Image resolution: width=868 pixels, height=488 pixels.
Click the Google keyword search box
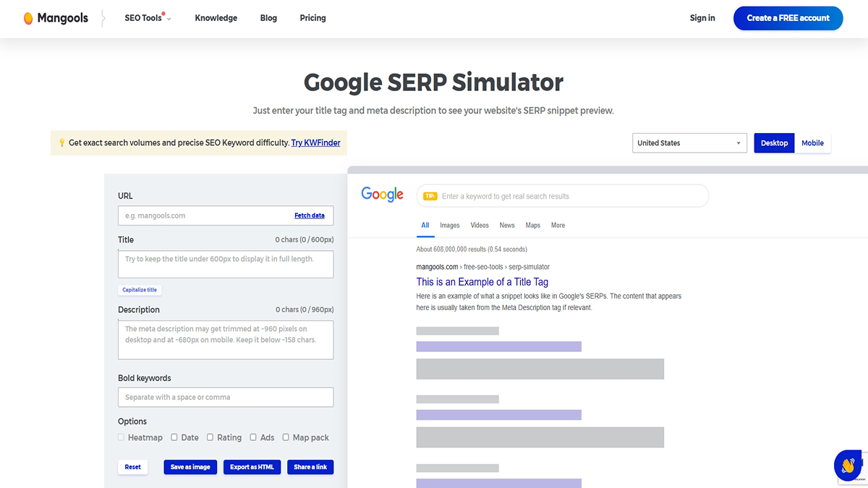pyautogui.click(x=563, y=196)
